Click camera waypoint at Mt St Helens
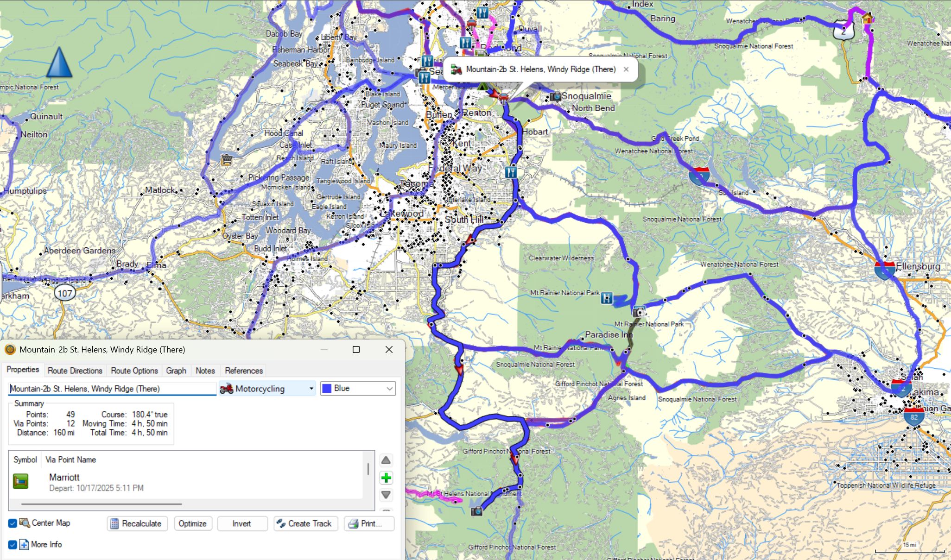 (x=476, y=511)
